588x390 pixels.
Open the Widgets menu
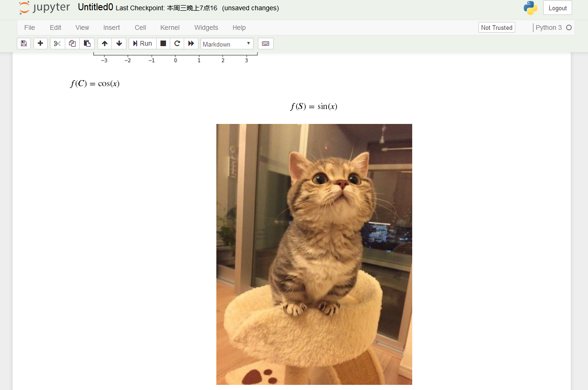coord(206,27)
